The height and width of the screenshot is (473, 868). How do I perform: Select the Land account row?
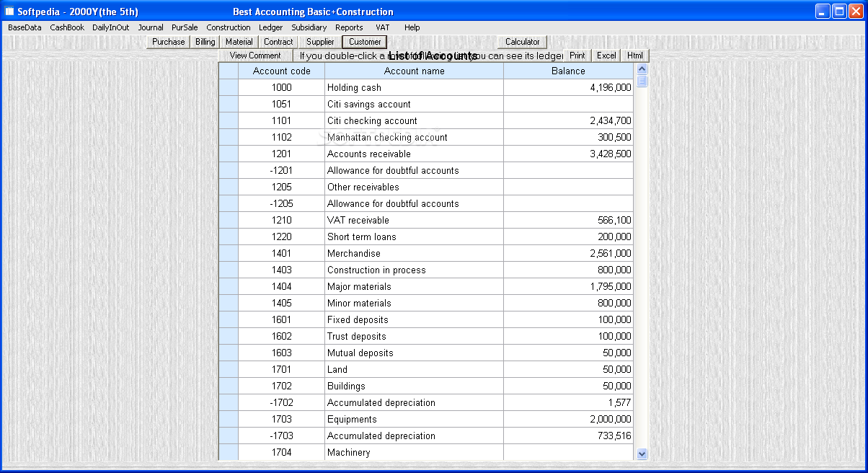pos(426,370)
